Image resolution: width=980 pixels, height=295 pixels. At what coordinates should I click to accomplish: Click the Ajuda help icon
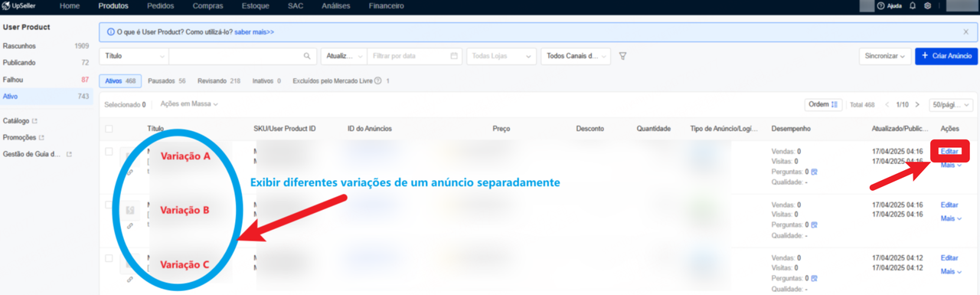pyautogui.click(x=880, y=5)
